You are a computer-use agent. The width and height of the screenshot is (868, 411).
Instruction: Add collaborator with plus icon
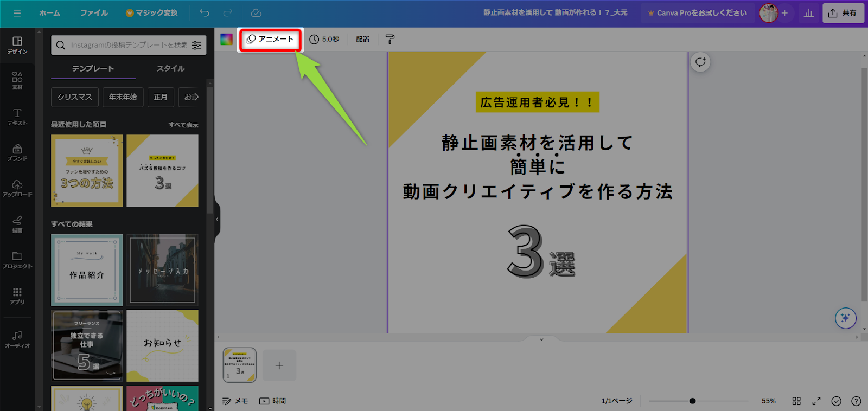tap(784, 13)
